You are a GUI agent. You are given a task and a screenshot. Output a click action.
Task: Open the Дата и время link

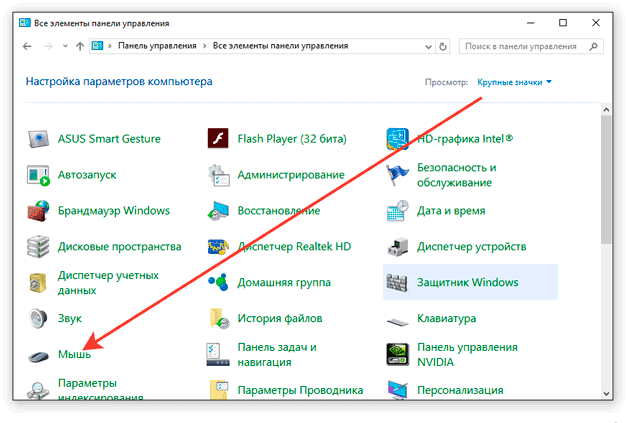point(451,211)
